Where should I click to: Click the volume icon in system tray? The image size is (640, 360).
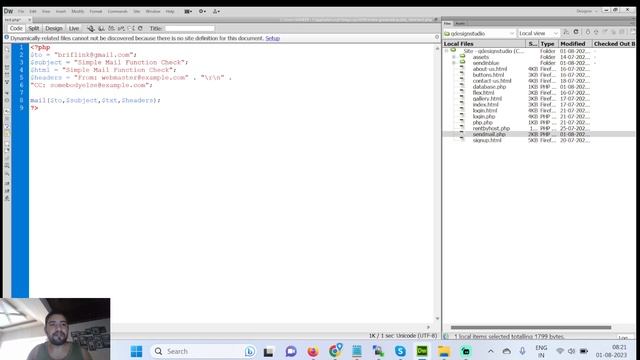click(x=571, y=351)
